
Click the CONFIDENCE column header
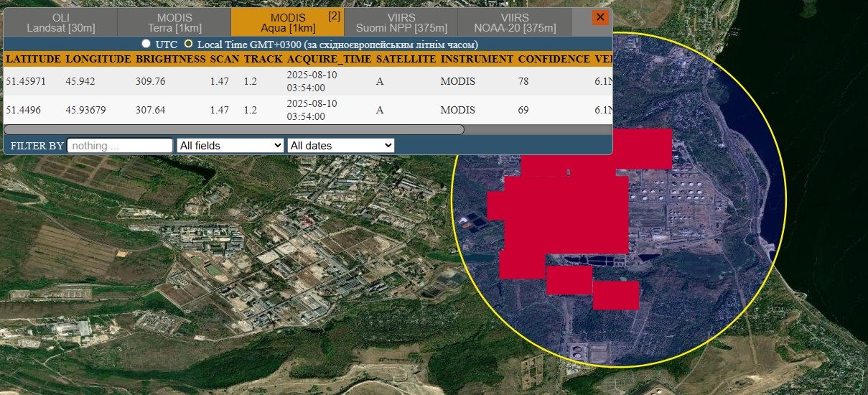pyautogui.click(x=553, y=59)
